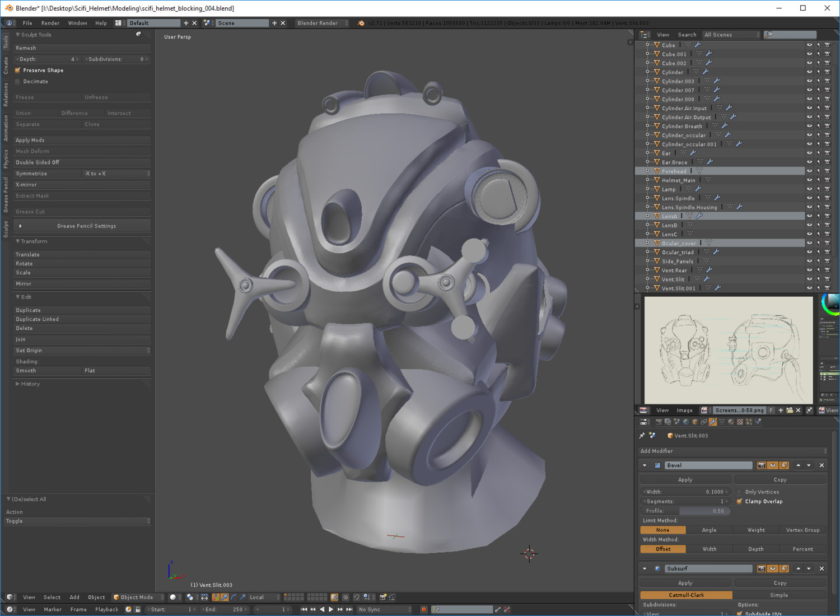The height and width of the screenshot is (616, 840).
Task: Set Bevel width method to Percent
Action: click(802, 549)
